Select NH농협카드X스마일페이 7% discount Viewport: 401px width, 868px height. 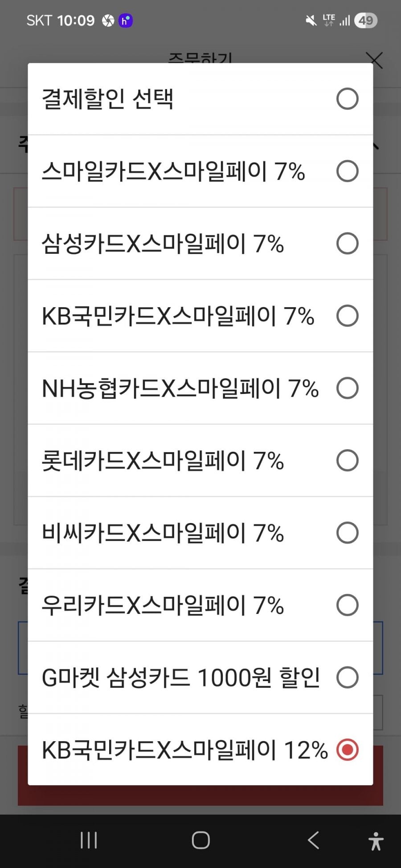pos(347,388)
